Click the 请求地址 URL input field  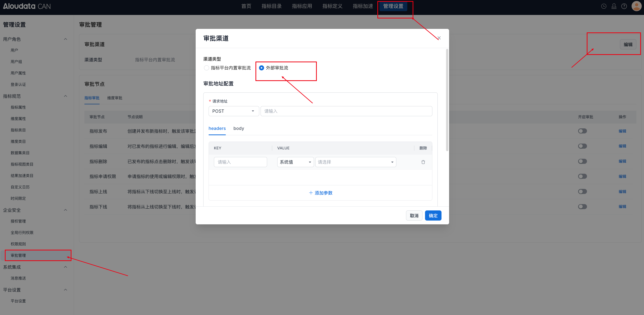click(x=346, y=111)
